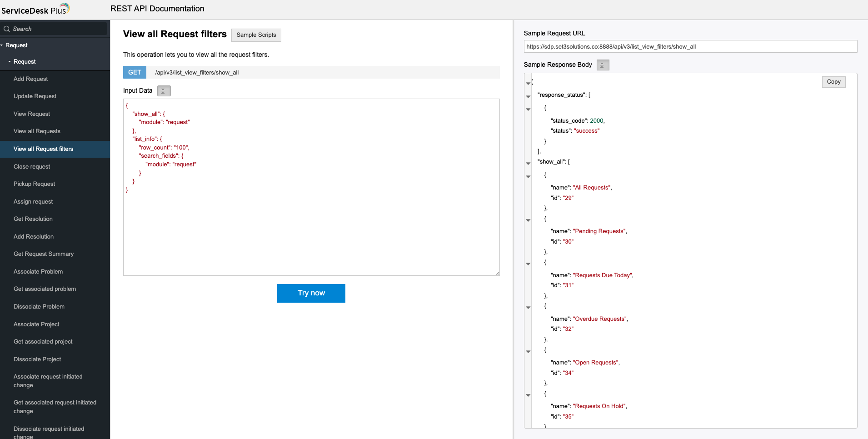Click Get Request Summary in sidebar
The width and height of the screenshot is (868, 439).
click(43, 254)
